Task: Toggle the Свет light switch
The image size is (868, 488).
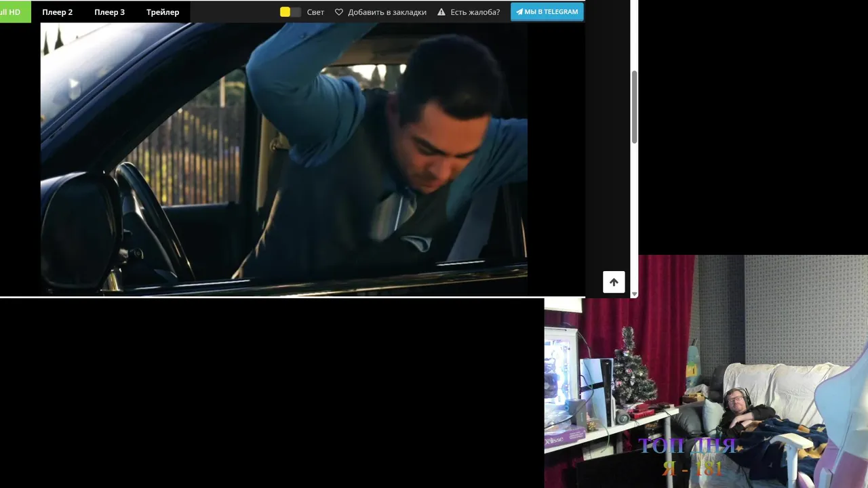Action: point(290,12)
